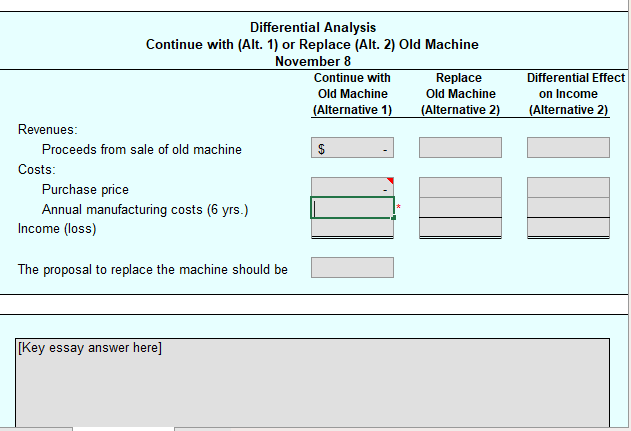Select Proceeds from sale cell under Differential Effect

pos(568,147)
